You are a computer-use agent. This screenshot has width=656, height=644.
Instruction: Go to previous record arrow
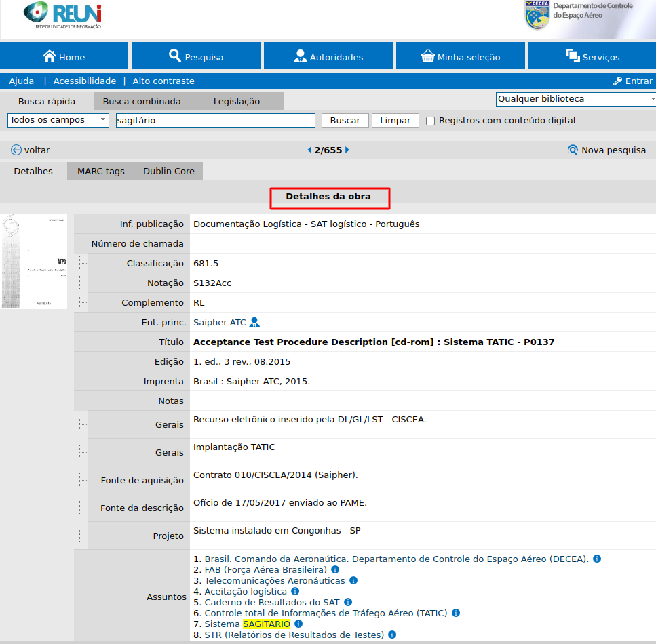coord(309,150)
